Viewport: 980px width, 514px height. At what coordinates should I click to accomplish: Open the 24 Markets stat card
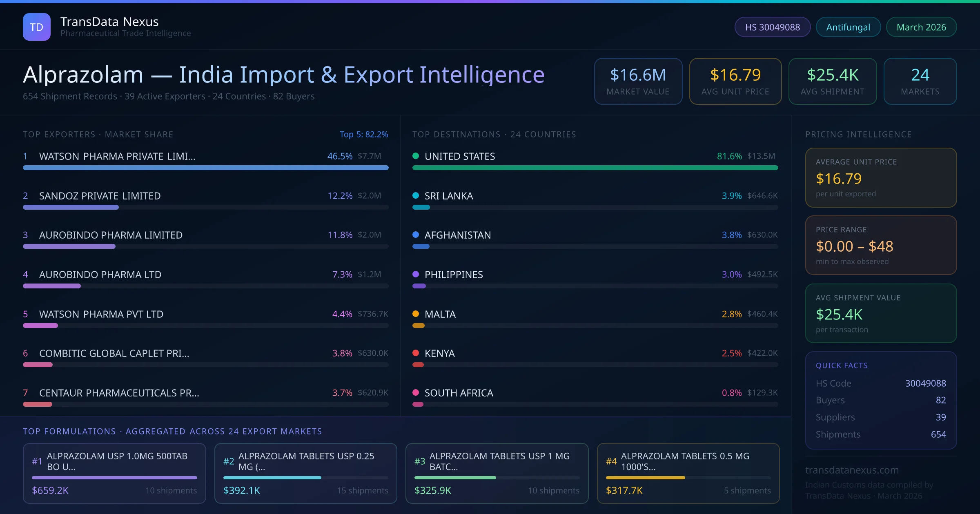pos(920,81)
